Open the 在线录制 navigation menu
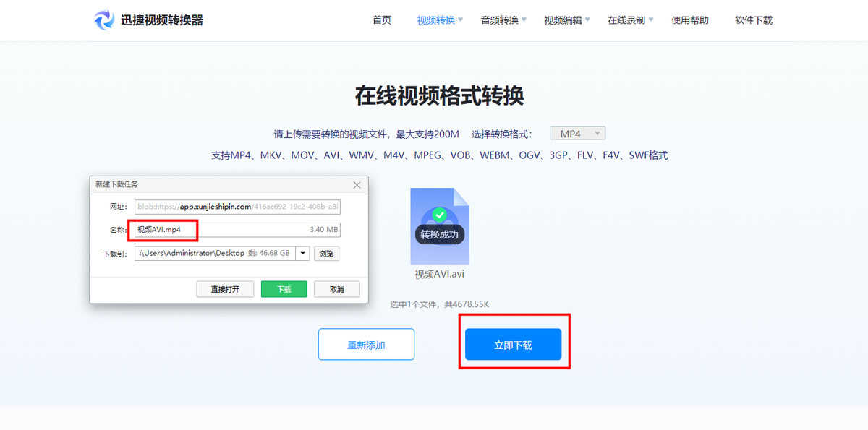This screenshot has width=868, height=430. click(631, 20)
